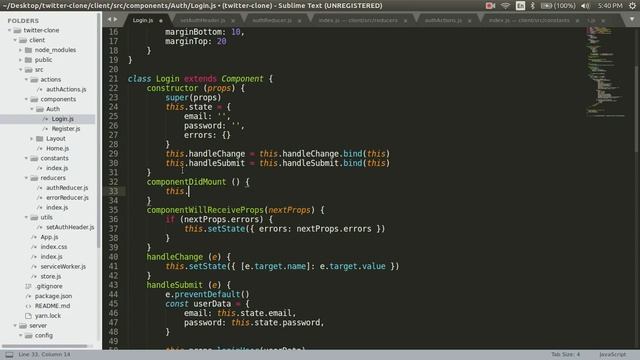
Task: Open index.js under the constants folder
Action: [57, 168]
